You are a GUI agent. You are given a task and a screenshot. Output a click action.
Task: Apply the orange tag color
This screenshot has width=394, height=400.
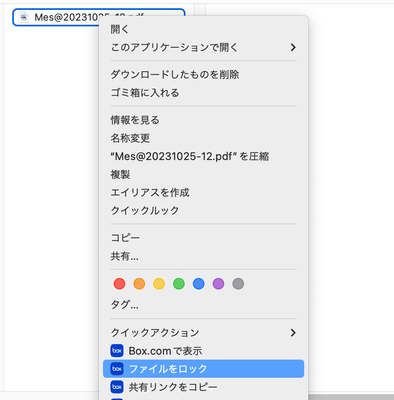coord(139,284)
